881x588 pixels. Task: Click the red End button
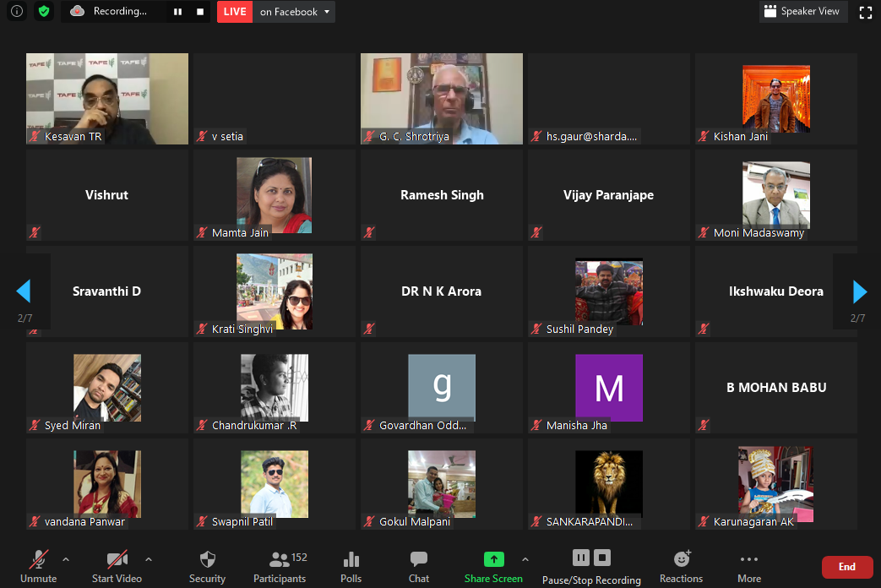click(846, 567)
